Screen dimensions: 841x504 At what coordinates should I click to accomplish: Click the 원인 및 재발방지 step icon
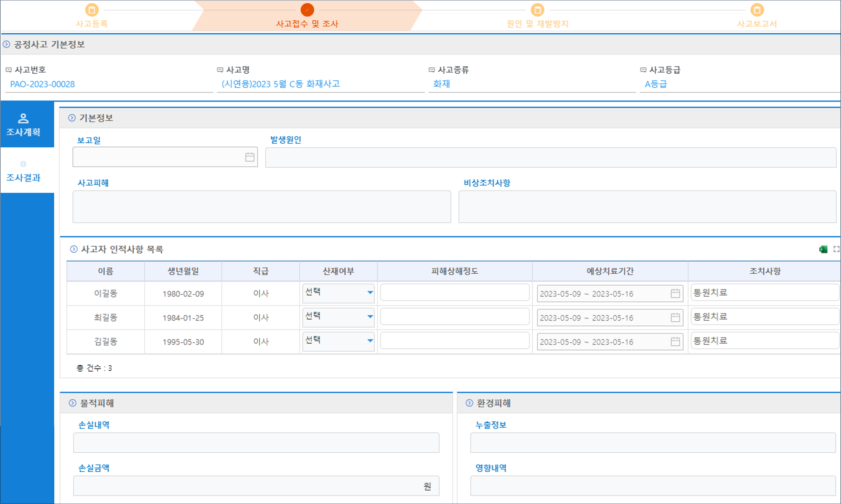click(x=538, y=10)
